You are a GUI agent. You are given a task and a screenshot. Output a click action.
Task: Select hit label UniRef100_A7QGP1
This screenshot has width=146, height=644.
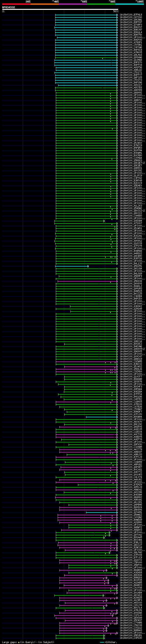(x=131, y=42)
